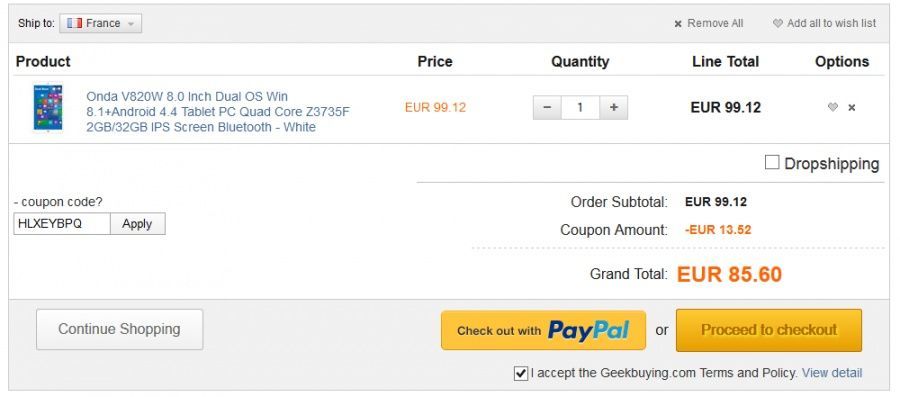Click the Remove All link text
The width and height of the screenshot is (900, 397).
(x=715, y=24)
